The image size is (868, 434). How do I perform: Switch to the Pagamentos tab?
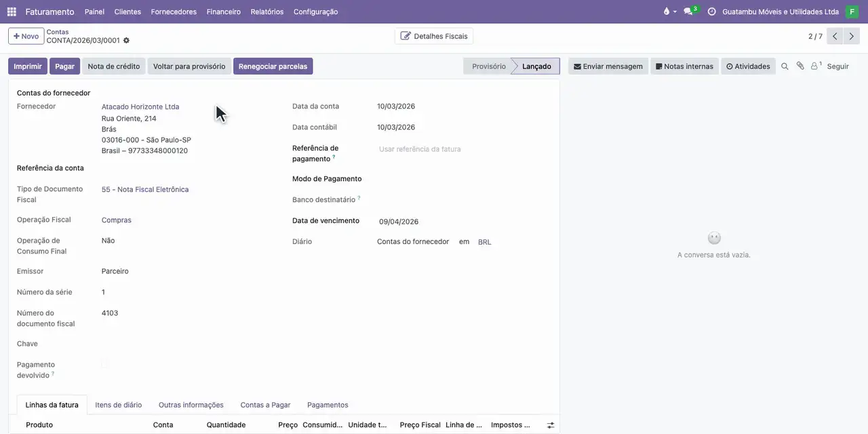click(328, 405)
